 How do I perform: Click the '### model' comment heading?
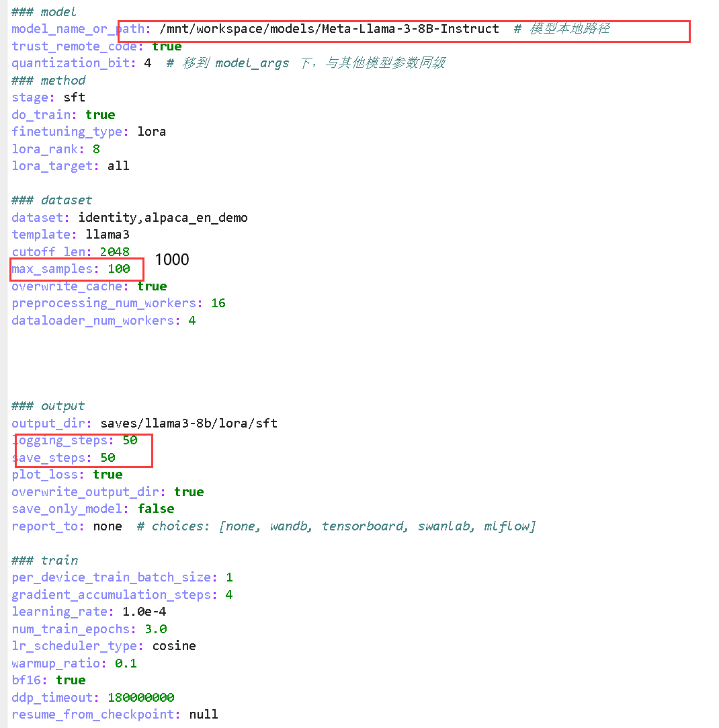44,11
